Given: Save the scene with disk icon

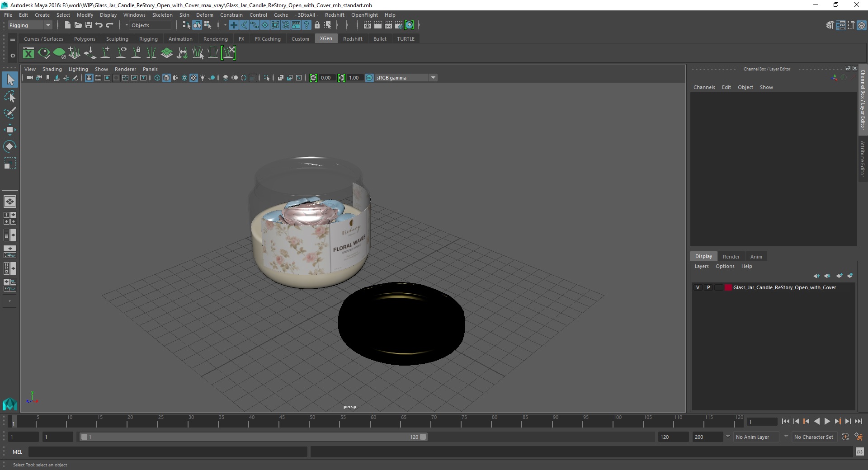Looking at the screenshot, I should (89, 25).
